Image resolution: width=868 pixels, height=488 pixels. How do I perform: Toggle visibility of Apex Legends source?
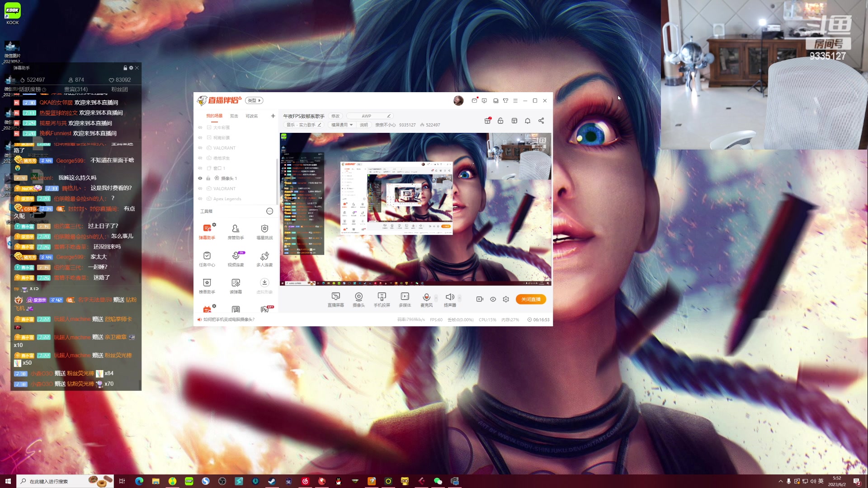[200, 199]
